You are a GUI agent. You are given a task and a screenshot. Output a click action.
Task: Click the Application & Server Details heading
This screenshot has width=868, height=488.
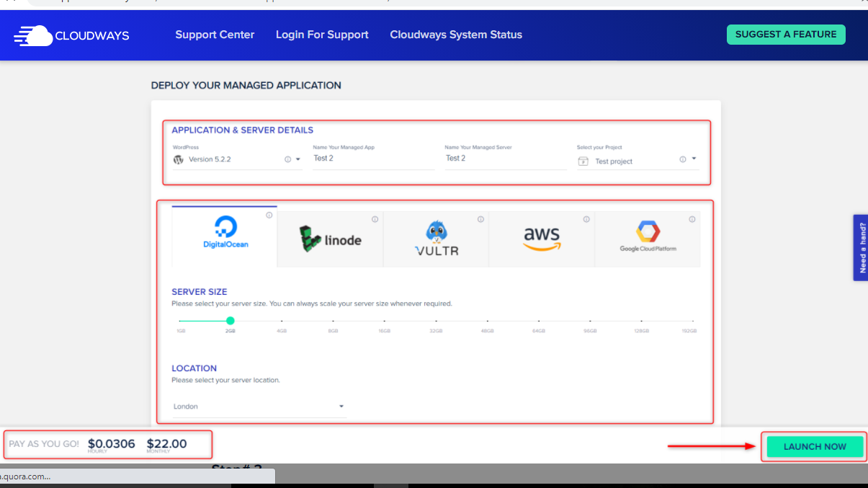click(x=243, y=130)
